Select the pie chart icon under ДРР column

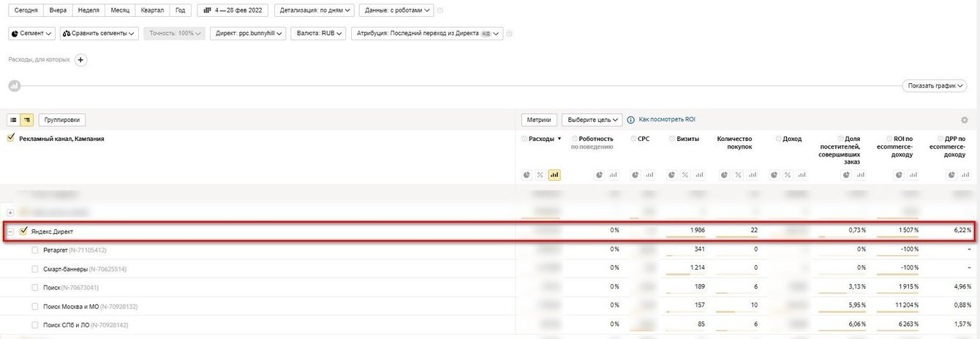[951, 175]
